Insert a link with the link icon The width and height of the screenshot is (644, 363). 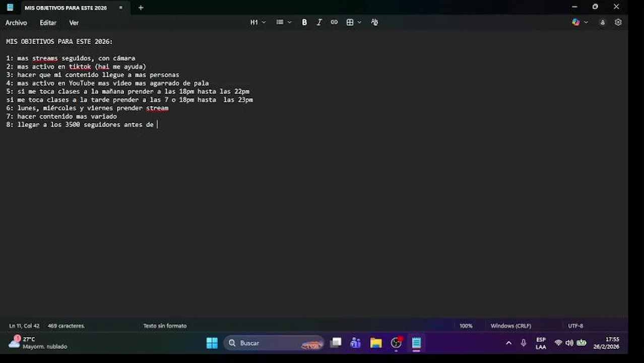pyautogui.click(x=334, y=22)
